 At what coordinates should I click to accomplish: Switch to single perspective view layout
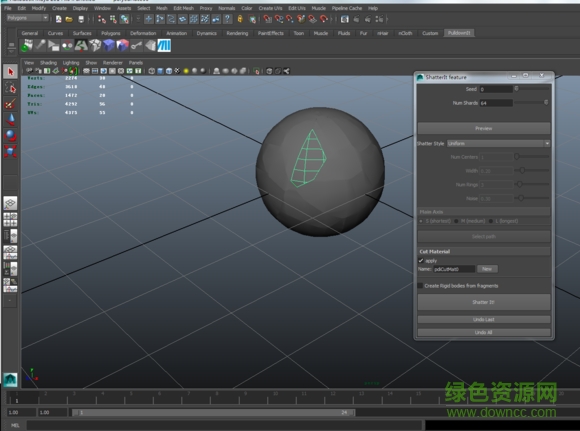point(10,203)
